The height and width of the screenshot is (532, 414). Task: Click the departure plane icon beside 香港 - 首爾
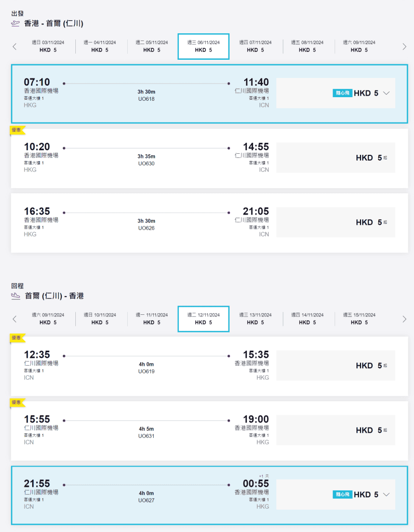15,23
